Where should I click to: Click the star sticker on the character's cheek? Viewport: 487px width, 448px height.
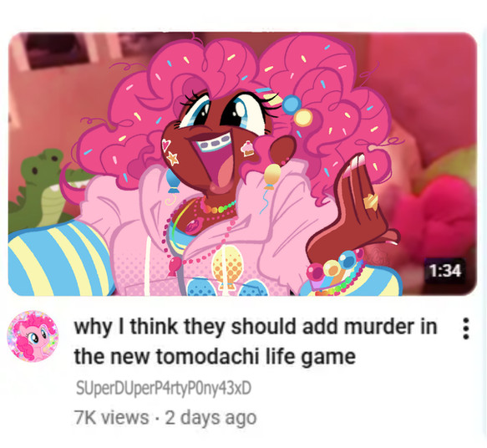point(173,159)
